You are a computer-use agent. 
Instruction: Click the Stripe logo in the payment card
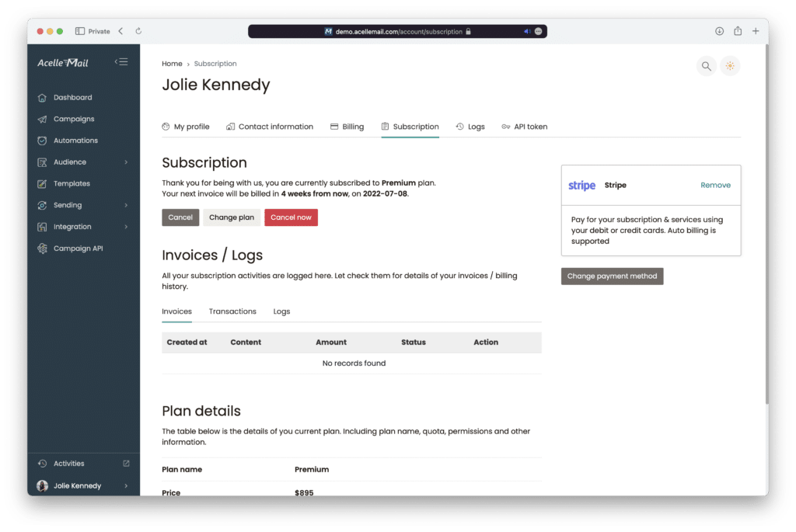581,186
